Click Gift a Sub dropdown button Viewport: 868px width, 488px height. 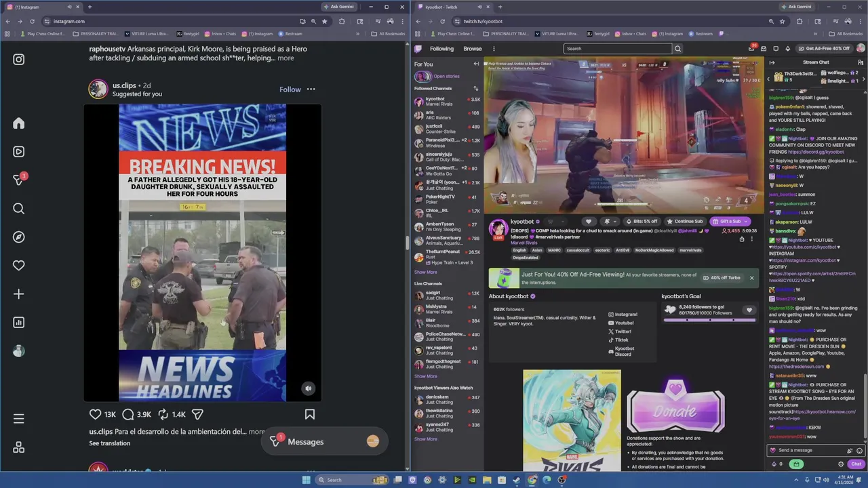pos(730,221)
